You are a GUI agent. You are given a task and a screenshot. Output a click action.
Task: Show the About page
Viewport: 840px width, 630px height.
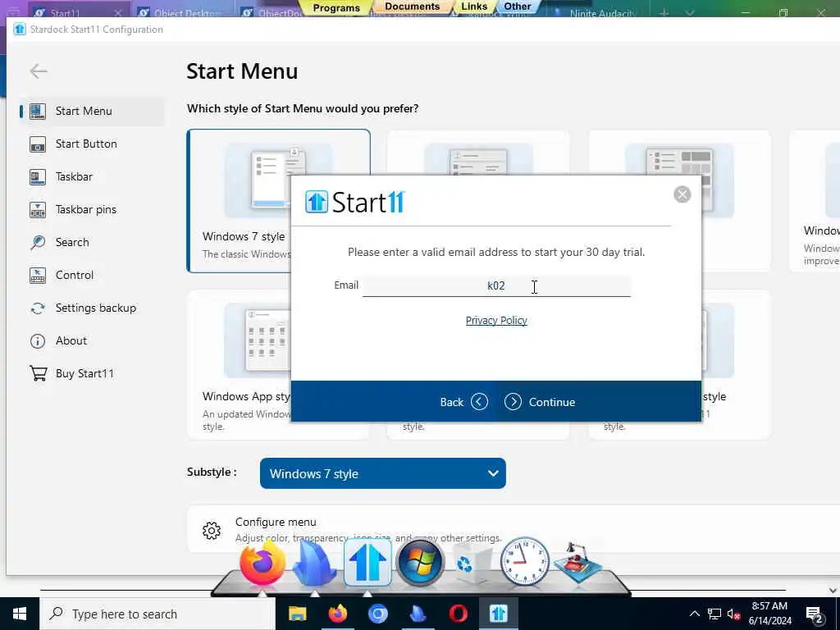tap(92, 340)
